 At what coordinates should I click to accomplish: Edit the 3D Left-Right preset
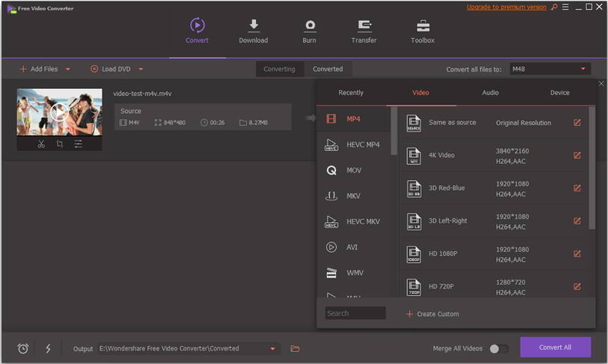pos(577,221)
